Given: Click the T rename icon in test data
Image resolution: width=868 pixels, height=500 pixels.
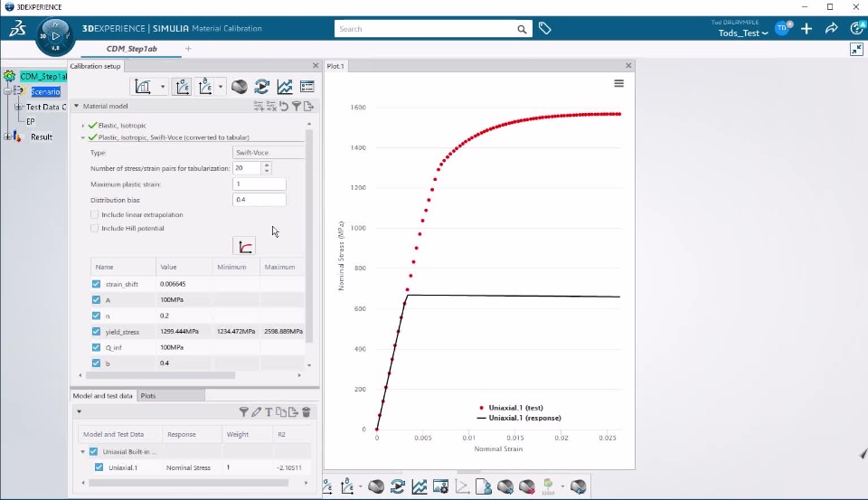Looking at the screenshot, I should point(269,412).
